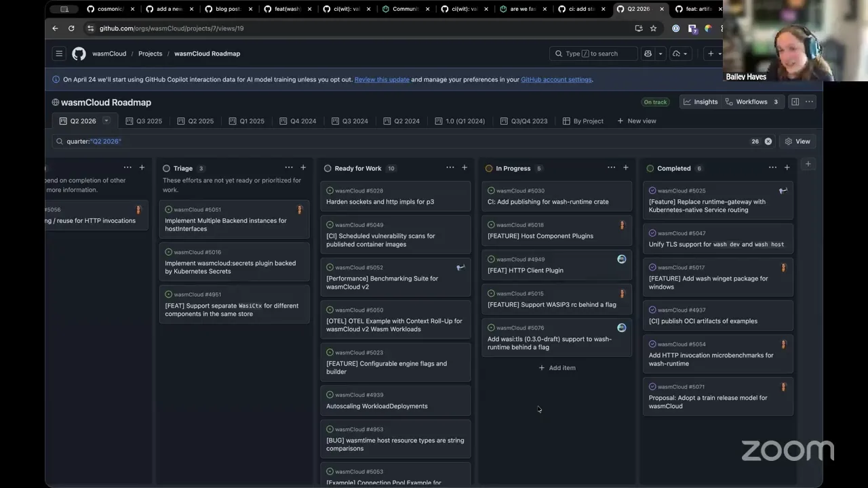
Task: Add an item to the Completed column
Action: pyautogui.click(x=787, y=167)
